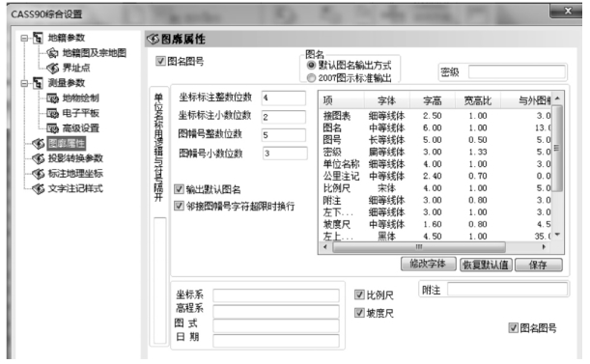
Task: Uncheck the 输出默认图名 checkbox
Action: pyautogui.click(x=179, y=189)
